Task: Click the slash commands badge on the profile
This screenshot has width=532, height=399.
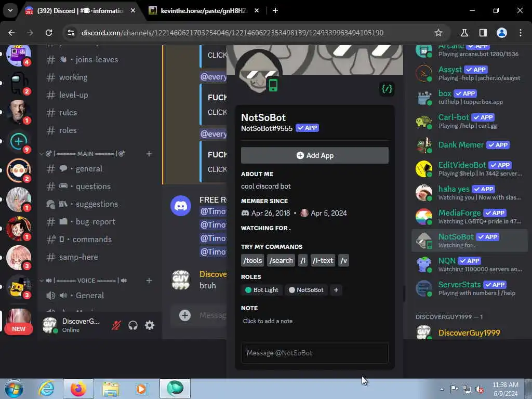Action: tap(387, 89)
